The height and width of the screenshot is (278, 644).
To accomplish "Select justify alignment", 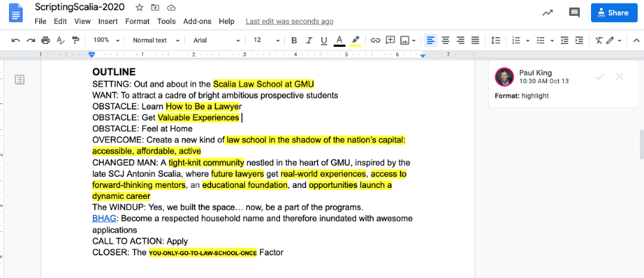I will [475, 40].
